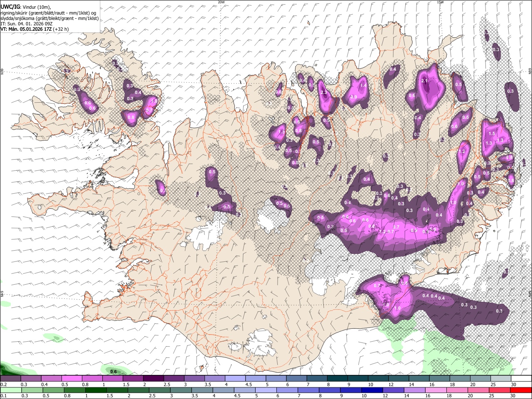This screenshot has width=532, height=399.
Task: Click the '20W' longitude label
Action: pos(221,2)
